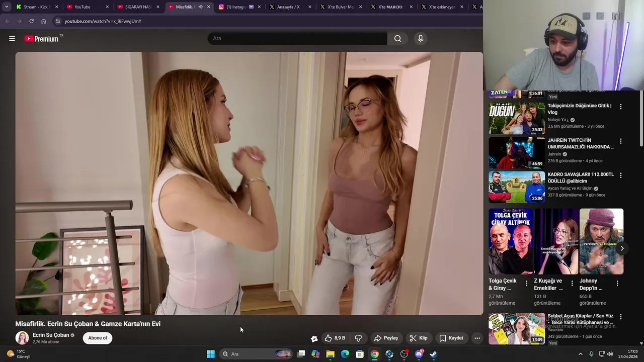The width and height of the screenshot is (644, 362).
Task: Open the three-dot more actions under video
Action: point(477,338)
